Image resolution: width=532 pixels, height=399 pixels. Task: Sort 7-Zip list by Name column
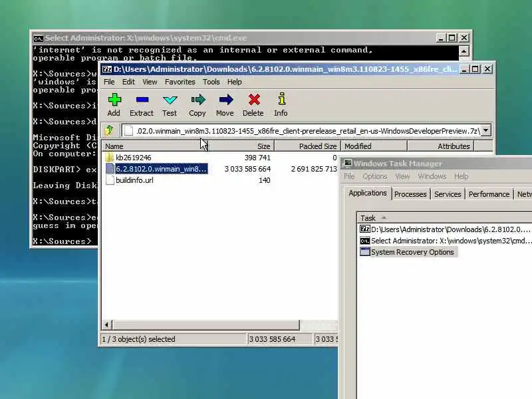tap(154, 146)
